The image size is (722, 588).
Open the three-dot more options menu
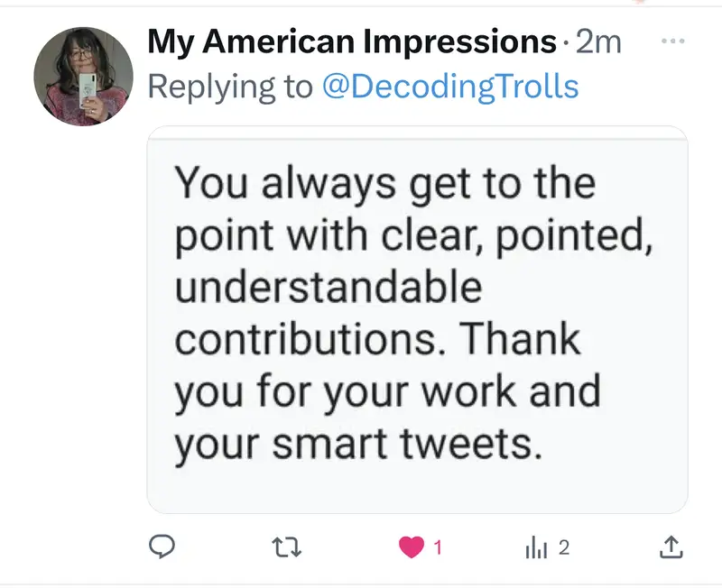coord(673,41)
